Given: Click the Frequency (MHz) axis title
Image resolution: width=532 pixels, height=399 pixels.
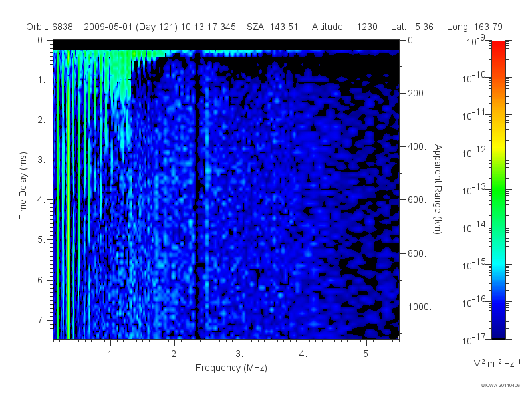Looking at the screenshot, I should coord(231,368).
